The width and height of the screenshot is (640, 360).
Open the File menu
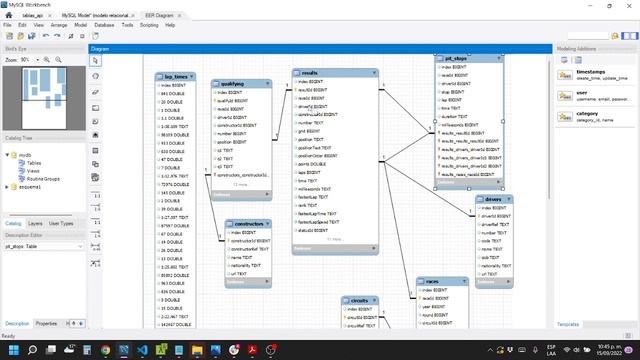point(7,25)
